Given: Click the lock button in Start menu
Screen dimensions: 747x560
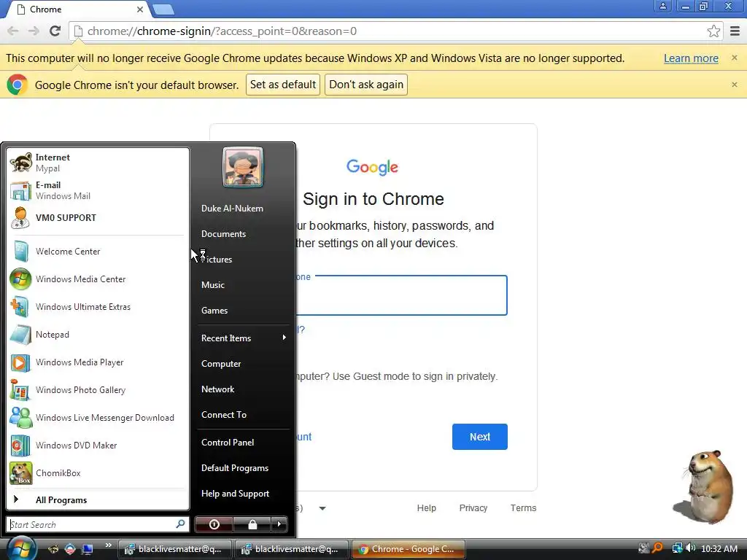Looking at the screenshot, I should point(252,524).
